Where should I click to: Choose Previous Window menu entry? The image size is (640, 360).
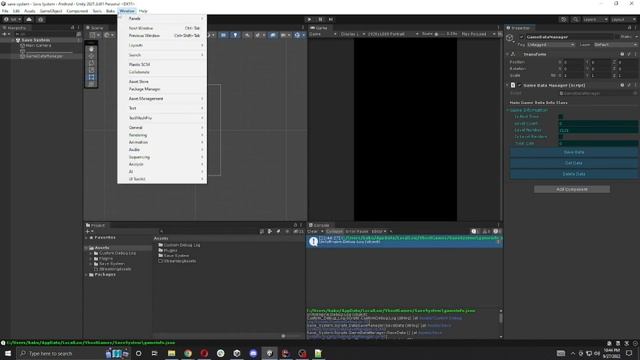pos(162,36)
